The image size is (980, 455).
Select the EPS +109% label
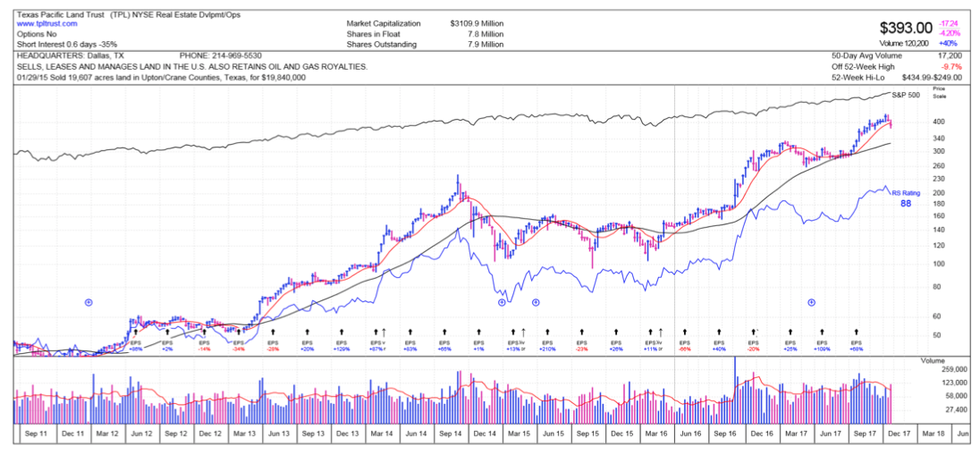pos(823,346)
